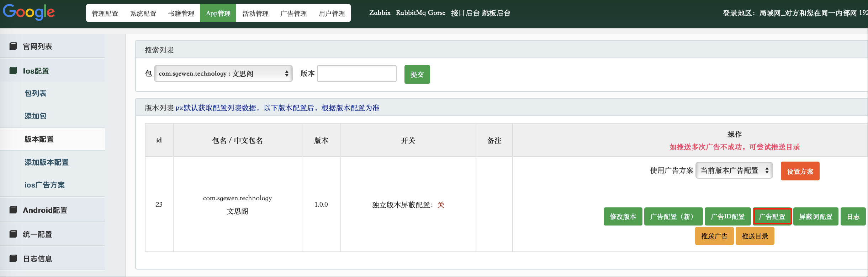Click the green 提交 button
This screenshot has height=277, width=868.
pos(417,75)
